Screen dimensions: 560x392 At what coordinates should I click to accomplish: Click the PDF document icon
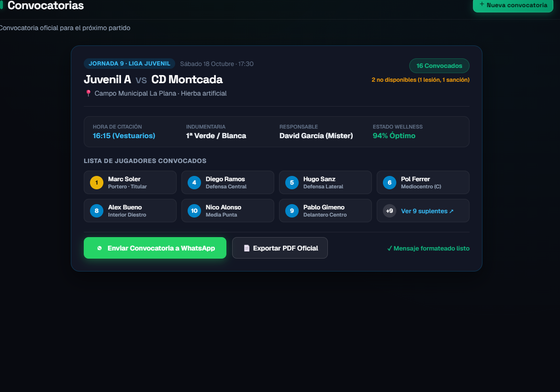[246, 248]
